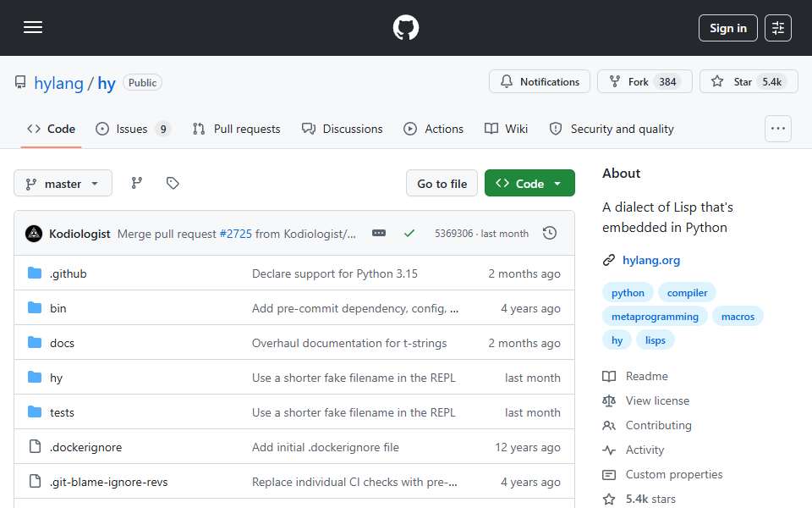The width and height of the screenshot is (812, 508).
Task: Open the 5.4k stars link
Action: tap(639, 500)
